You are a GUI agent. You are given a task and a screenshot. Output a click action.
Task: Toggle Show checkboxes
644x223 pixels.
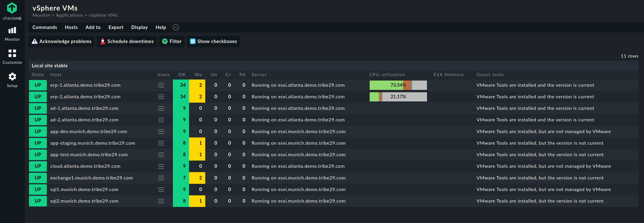[x=213, y=41]
